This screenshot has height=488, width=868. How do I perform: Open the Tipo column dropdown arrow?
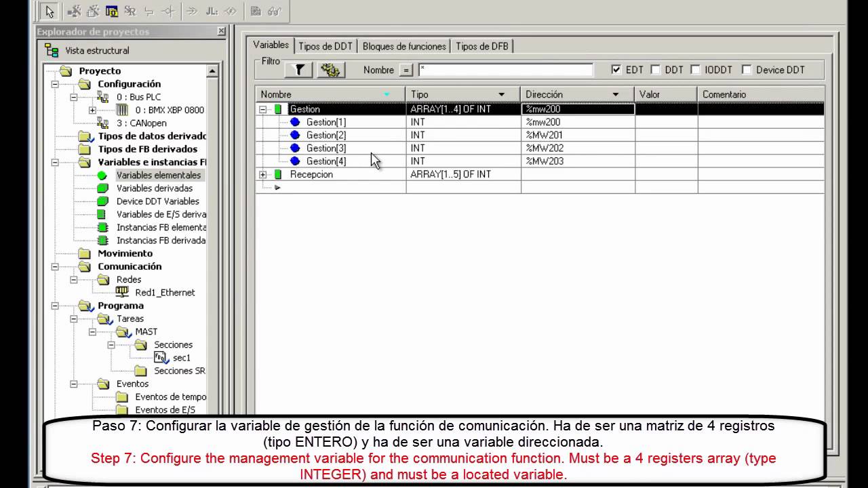(502, 95)
